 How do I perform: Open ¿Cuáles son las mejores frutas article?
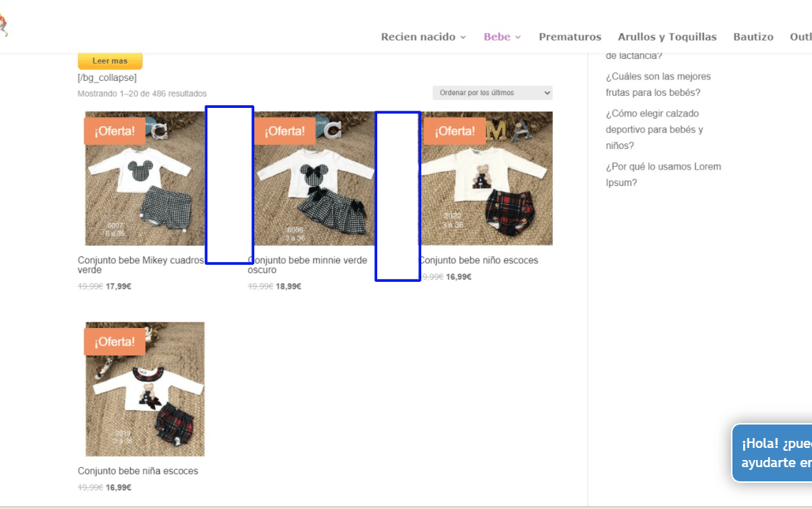tap(659, 84)
